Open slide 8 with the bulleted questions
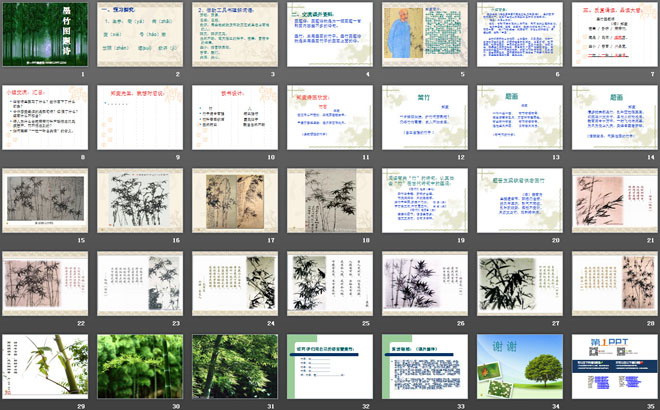 tap(45, 117)
